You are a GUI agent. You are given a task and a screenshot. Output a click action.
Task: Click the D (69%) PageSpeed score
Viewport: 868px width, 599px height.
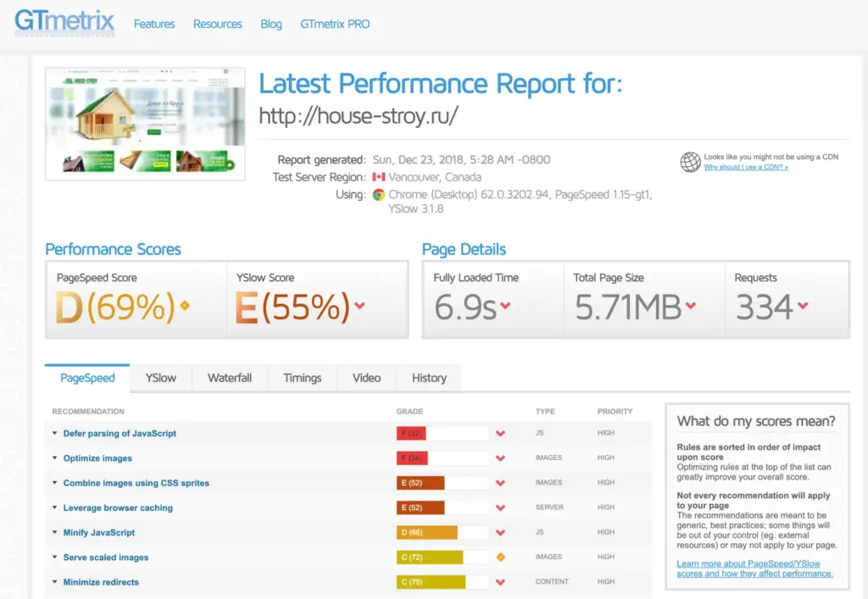[x=115, y=307]
